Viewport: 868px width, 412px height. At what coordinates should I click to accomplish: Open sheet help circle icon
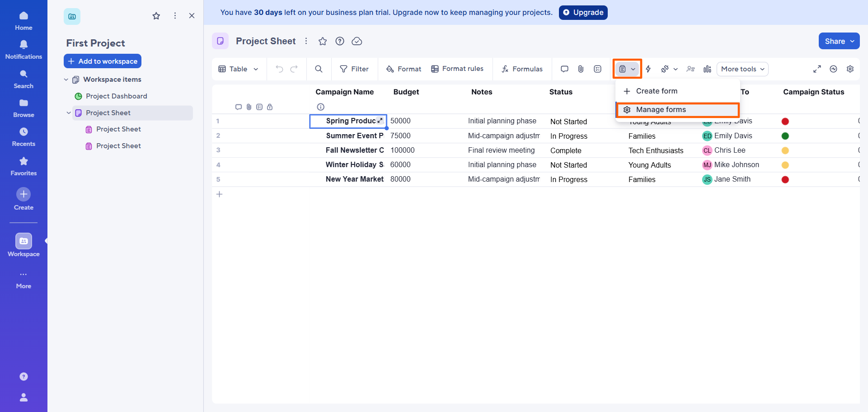pos(340,41)
